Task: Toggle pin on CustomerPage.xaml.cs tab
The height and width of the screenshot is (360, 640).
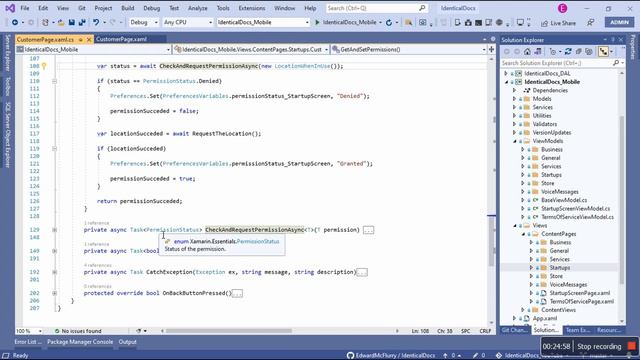Action: 81,40
